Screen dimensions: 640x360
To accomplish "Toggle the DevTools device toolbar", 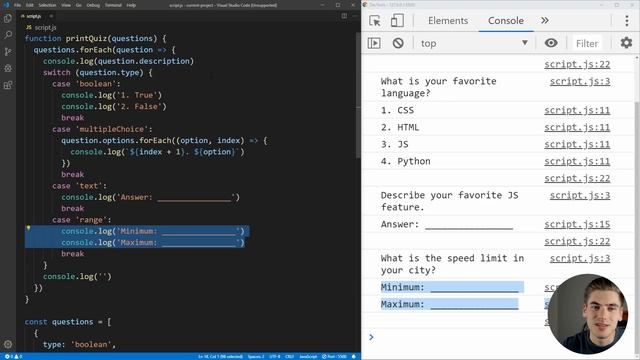I will pos(397,21).
